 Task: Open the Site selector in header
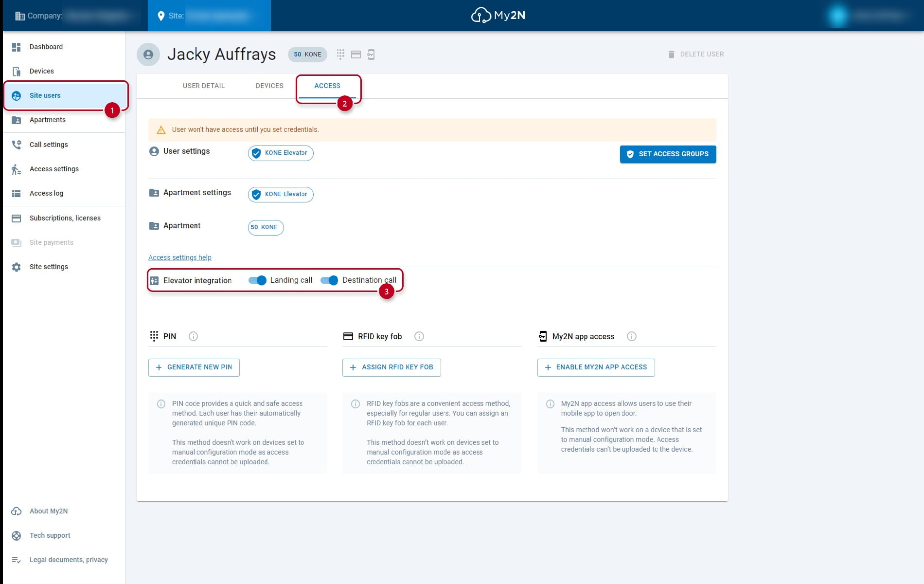click(209, 16)
